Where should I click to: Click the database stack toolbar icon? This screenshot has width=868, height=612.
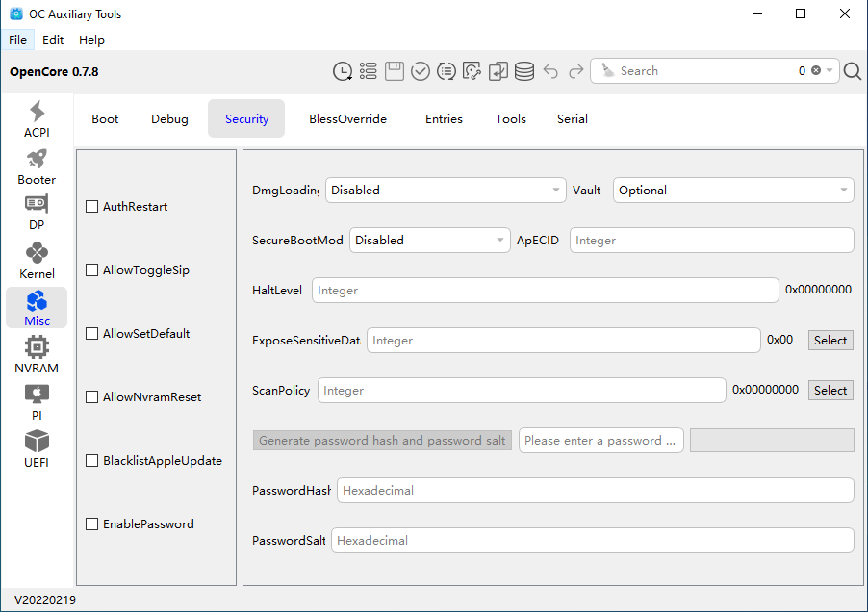(x=524, y=71)
